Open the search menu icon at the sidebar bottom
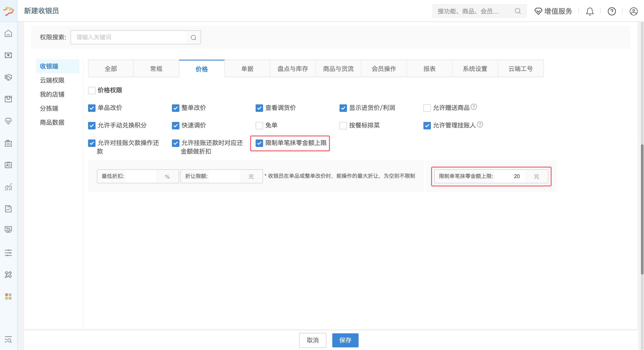Screen dimensions: 644x350 [8, 340]
